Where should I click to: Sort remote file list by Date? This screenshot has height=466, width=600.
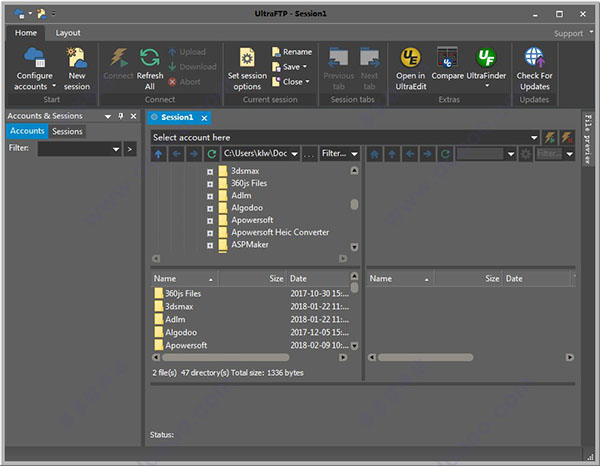(x=536, y=279)
